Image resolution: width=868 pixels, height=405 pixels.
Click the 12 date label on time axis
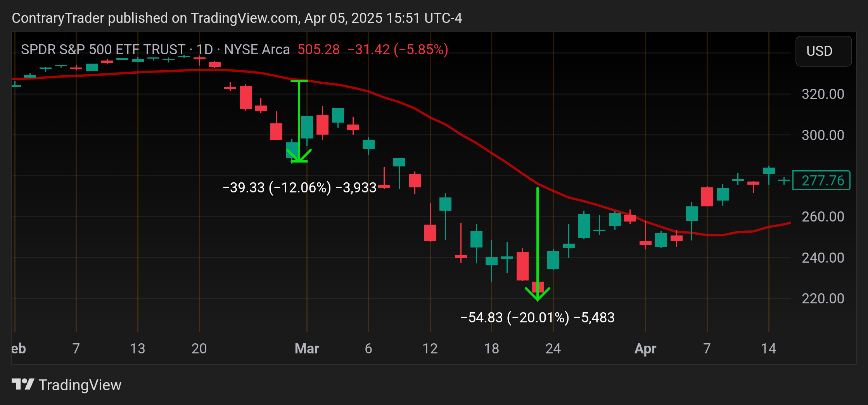pos(430,349)
